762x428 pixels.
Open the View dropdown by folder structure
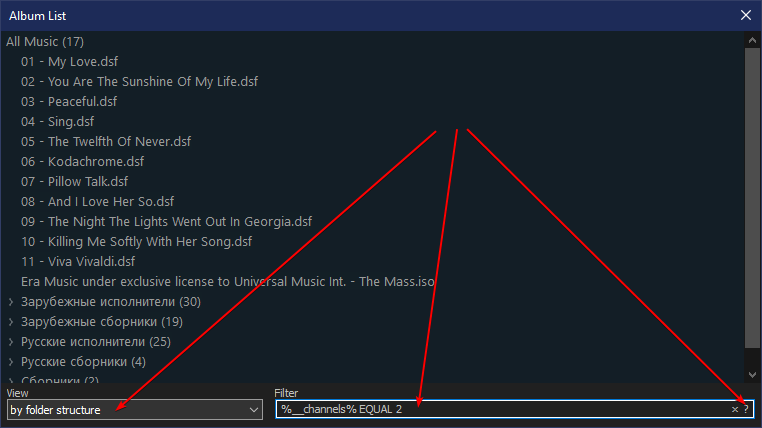(x=135, y=410)
